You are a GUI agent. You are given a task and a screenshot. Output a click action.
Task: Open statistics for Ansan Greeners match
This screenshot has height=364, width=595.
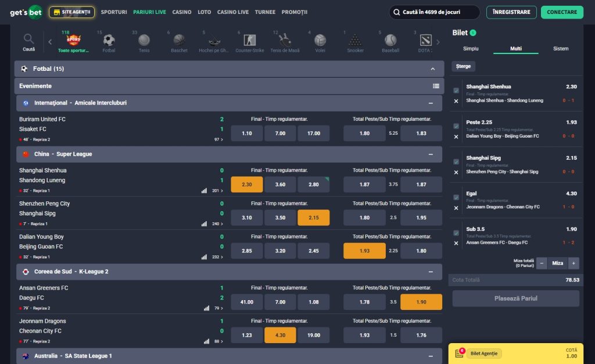(x=206, y=308)
